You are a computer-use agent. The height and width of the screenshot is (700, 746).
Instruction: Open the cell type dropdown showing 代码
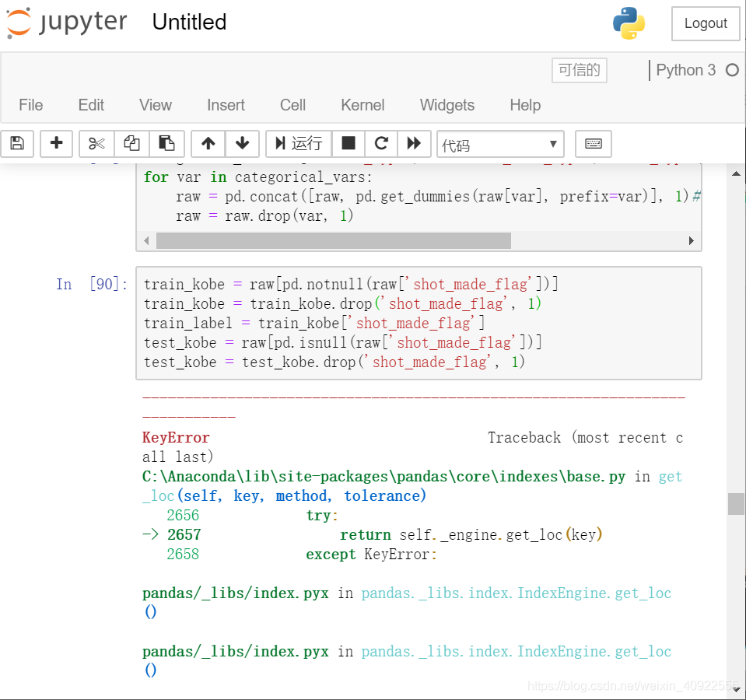[500, 144]
